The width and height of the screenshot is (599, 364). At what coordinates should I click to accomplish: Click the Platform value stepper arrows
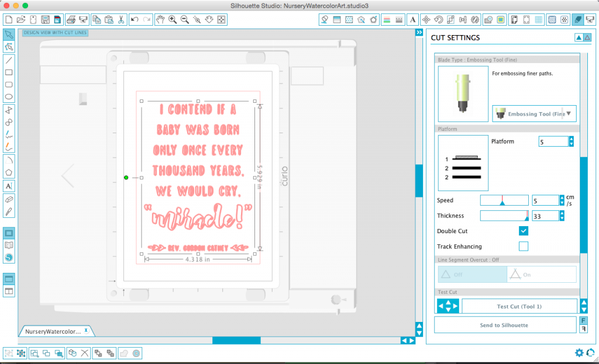[571, 141]
